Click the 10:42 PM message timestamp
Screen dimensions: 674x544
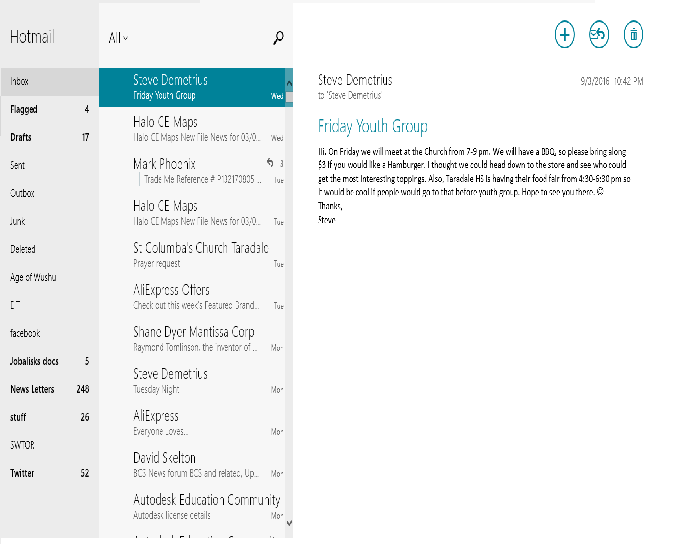[x=628, y=81]
